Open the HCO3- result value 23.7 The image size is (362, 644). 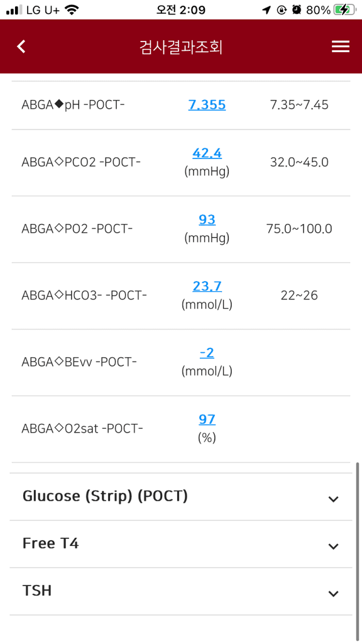point(207,287)
